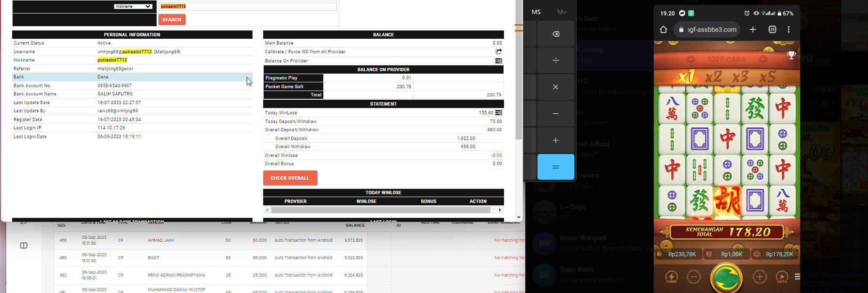Click the Overall Deposit value 1,822.00
The height and width of the screenshot is (293, 868).
click(466, 139)
